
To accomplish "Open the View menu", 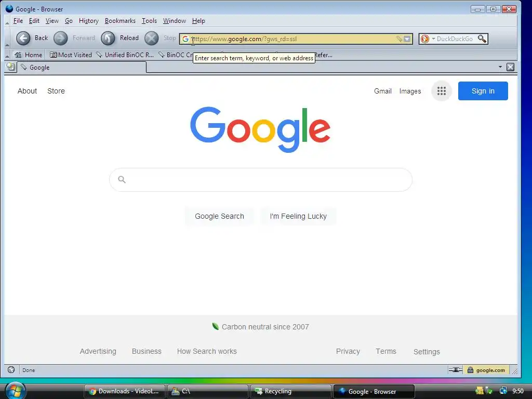I will tap(52, 21).
